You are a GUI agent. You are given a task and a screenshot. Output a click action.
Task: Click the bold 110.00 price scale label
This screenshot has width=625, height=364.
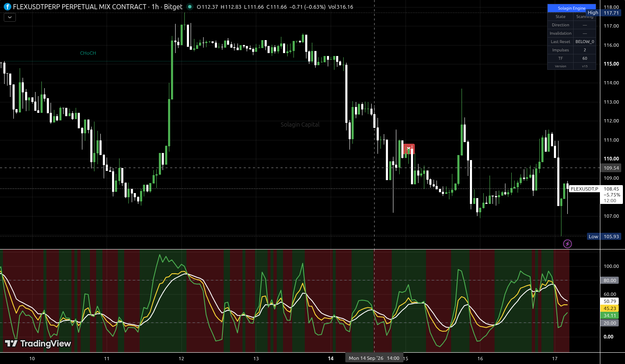[611, 159]
